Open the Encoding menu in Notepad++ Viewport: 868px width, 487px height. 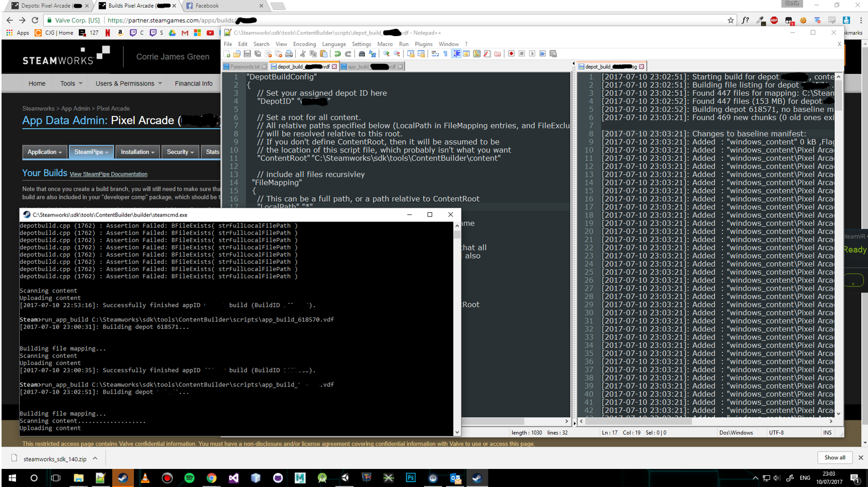(304, 44)
